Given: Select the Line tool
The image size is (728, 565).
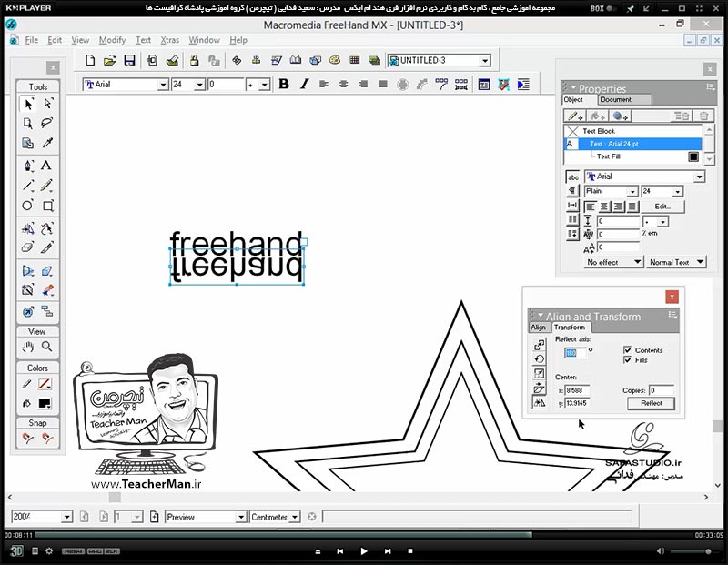Looking at the screenshot, I should point(28,186).
